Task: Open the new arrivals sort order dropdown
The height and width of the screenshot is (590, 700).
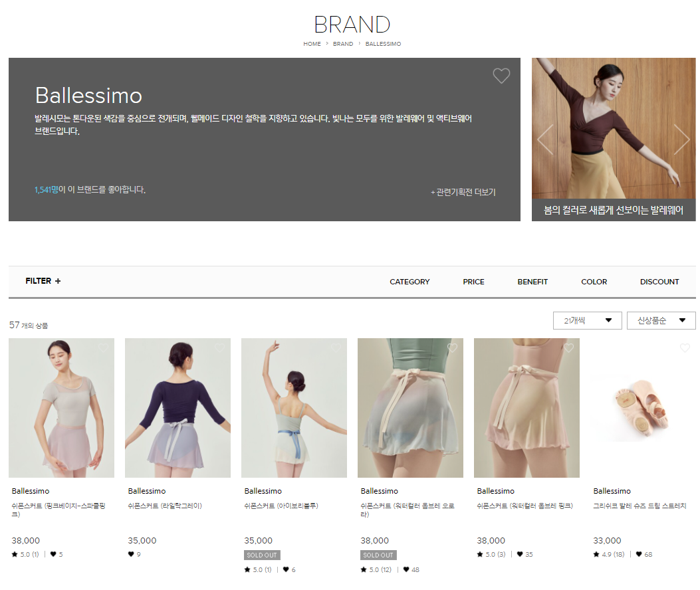Action: pos(661,320)
